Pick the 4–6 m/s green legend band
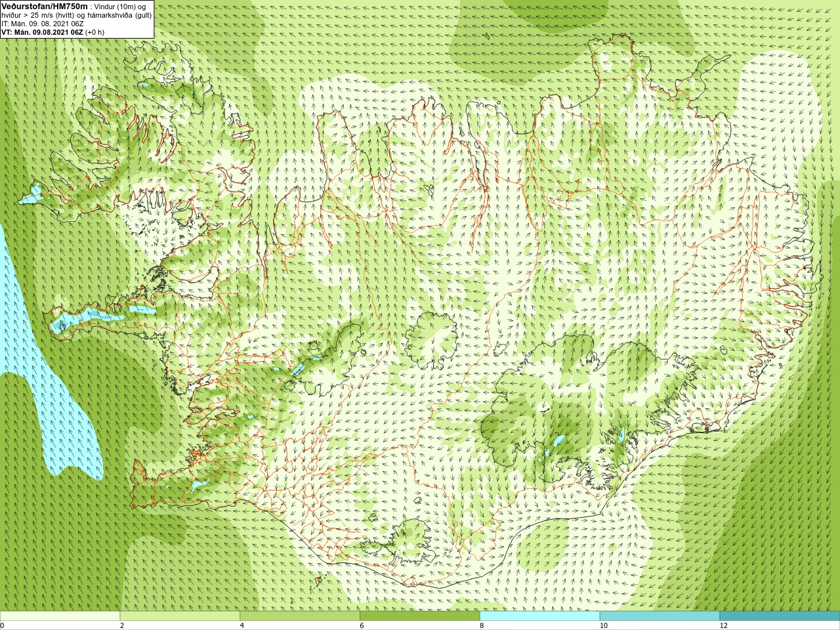840x630 pixels. (300, 616)
